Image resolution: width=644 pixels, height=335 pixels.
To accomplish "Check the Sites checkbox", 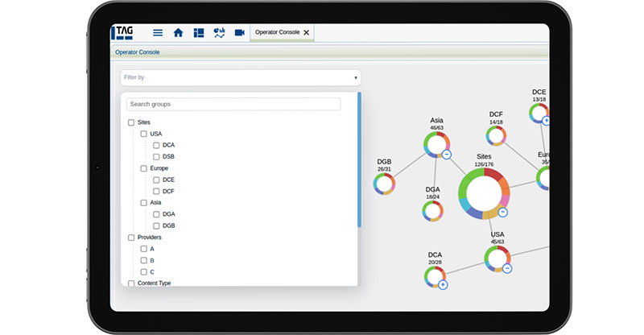I will pos(131,122).
